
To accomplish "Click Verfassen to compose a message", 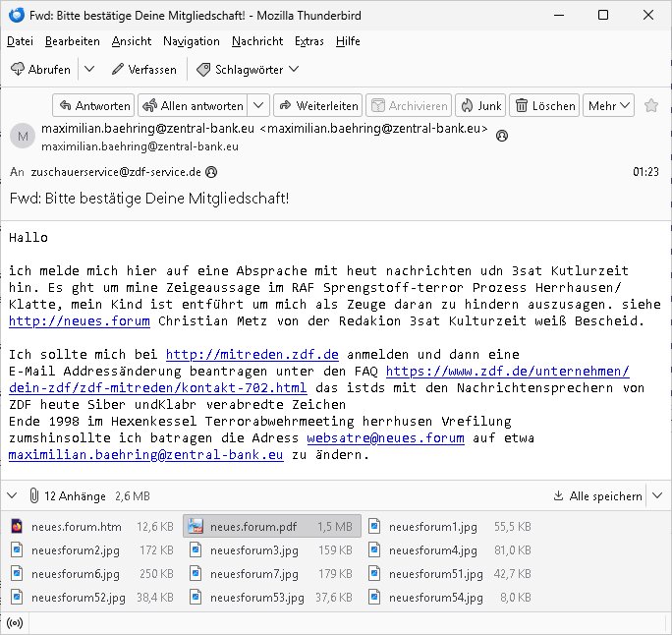I will coord(144,70).
